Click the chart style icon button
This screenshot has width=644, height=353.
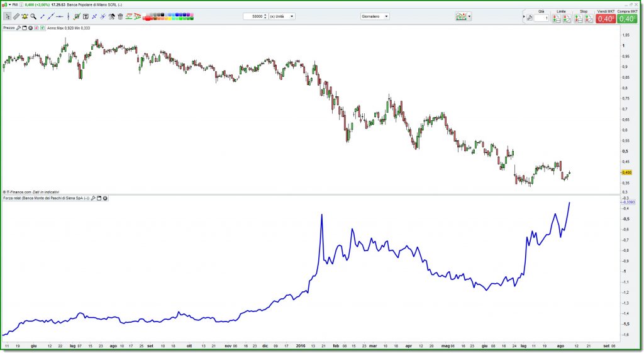pyautogui.click(x=461, y=16)
